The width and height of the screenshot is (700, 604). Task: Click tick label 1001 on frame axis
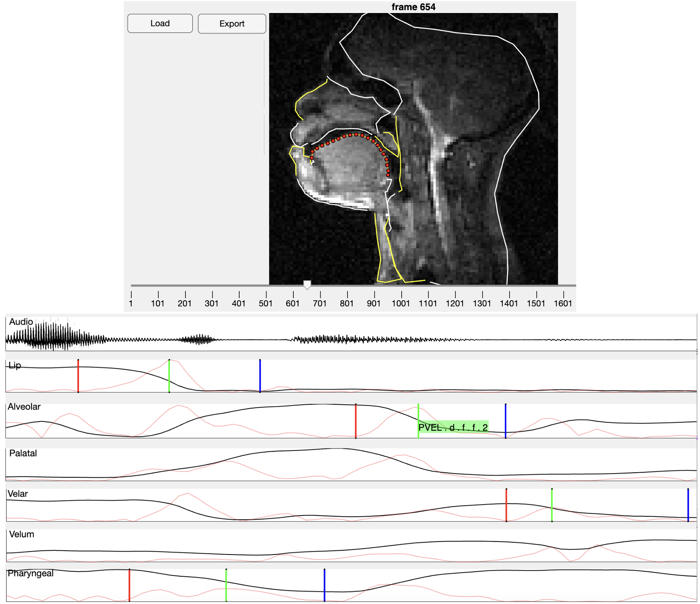pos(401,303)
